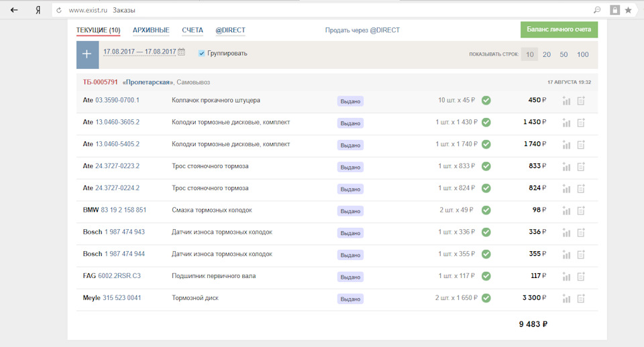Open note icon for Ate 13.0460-5405.2 row

(581, 145)
